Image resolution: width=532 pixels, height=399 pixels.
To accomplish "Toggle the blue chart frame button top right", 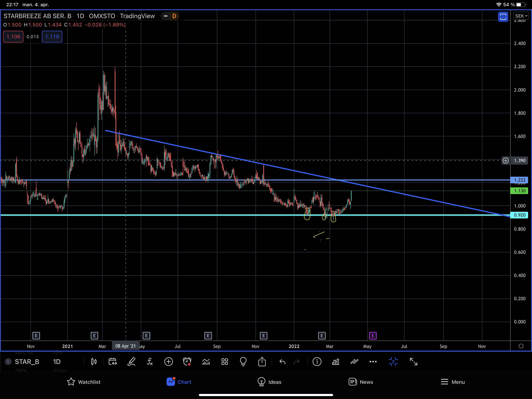I will (x=503, y=17).
